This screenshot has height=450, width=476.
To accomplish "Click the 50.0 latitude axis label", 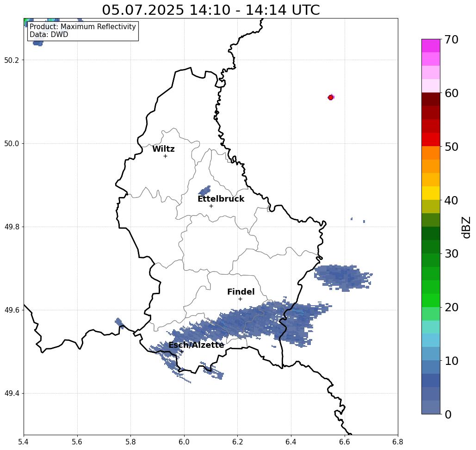I will click(x=12, y=143).
